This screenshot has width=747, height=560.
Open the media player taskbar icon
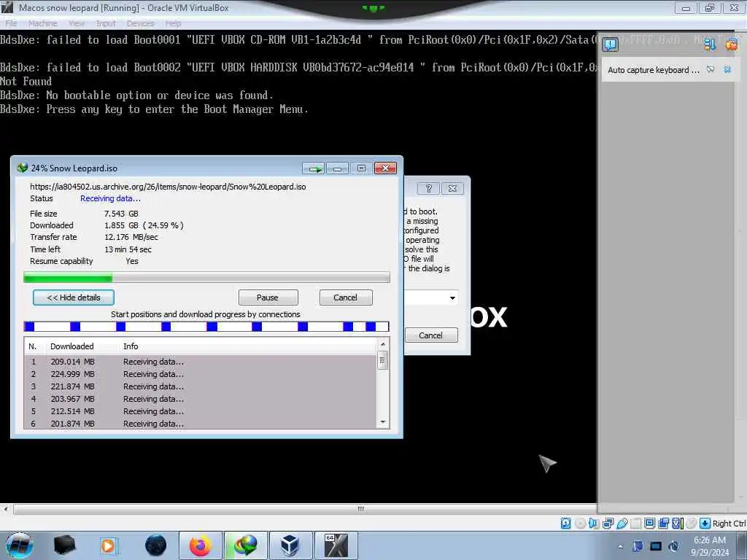(x=109, y=545)
